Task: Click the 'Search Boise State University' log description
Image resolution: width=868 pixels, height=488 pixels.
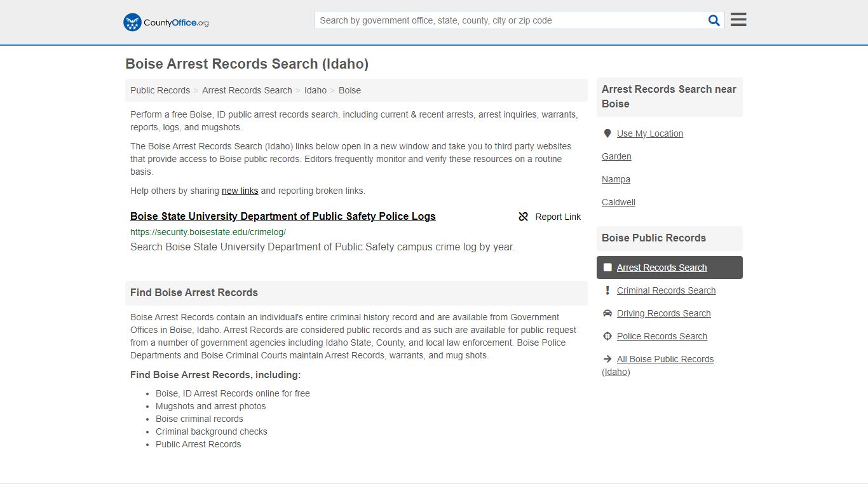Action: 322,247
